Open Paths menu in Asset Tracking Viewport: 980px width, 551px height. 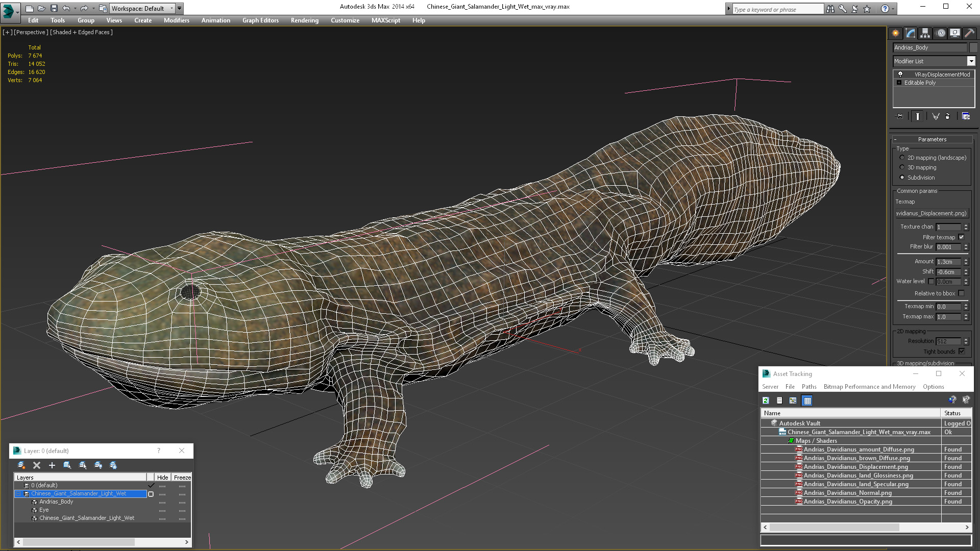tap(809, 387)
